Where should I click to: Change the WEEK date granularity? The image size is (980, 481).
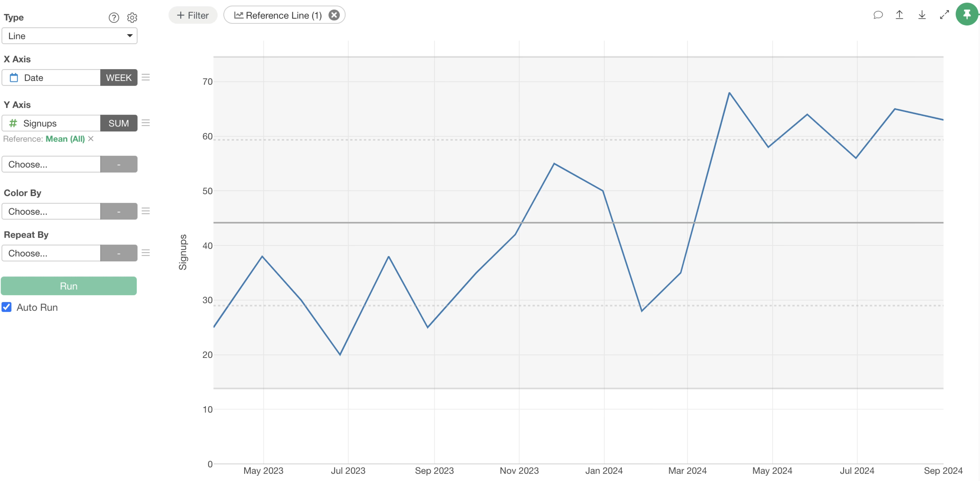pos(119,78)
